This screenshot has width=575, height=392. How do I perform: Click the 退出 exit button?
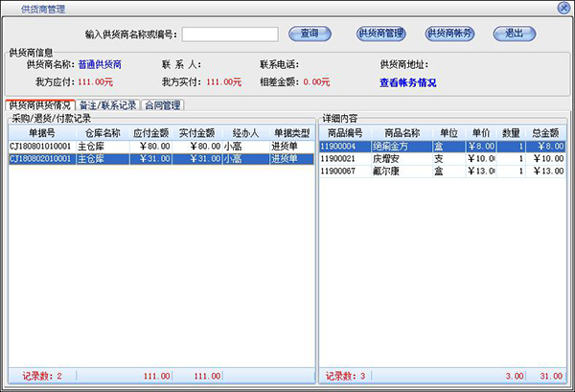pos(514,34)
